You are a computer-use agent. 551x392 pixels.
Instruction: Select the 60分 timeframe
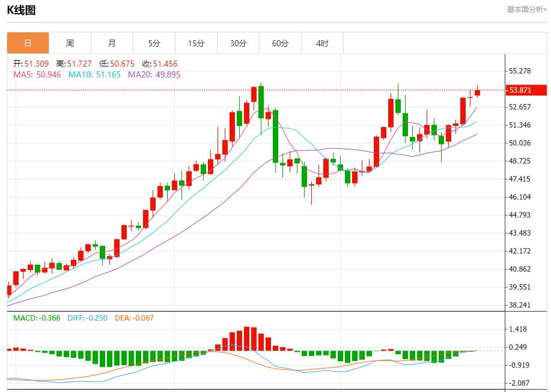point(280,43)
